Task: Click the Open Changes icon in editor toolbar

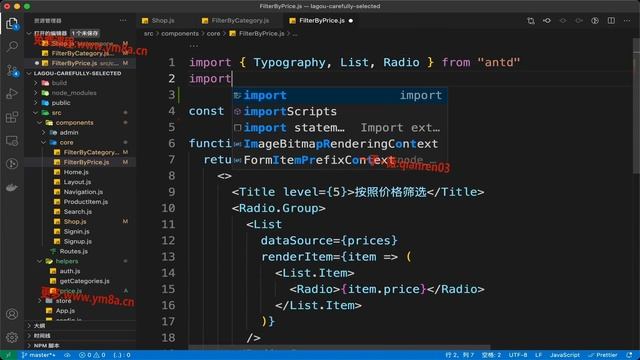Action: pyautogui.click(x=531, y=20)
